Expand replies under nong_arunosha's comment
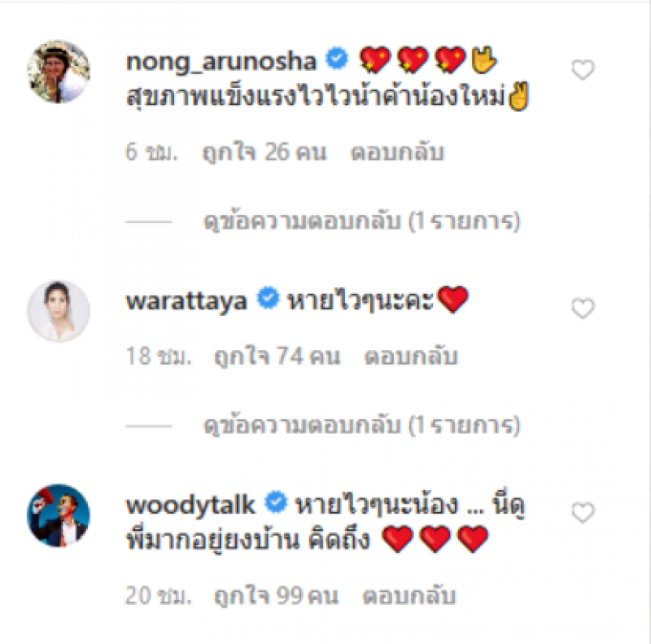651x644 pixels. click(x=361, y=221)
